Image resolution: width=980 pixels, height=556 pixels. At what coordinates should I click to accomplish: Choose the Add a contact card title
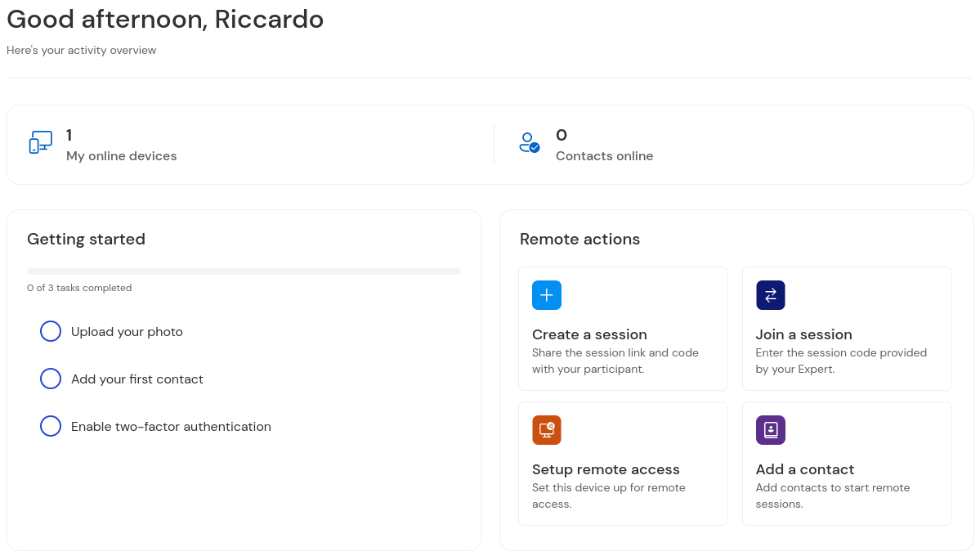pos(804,469)
